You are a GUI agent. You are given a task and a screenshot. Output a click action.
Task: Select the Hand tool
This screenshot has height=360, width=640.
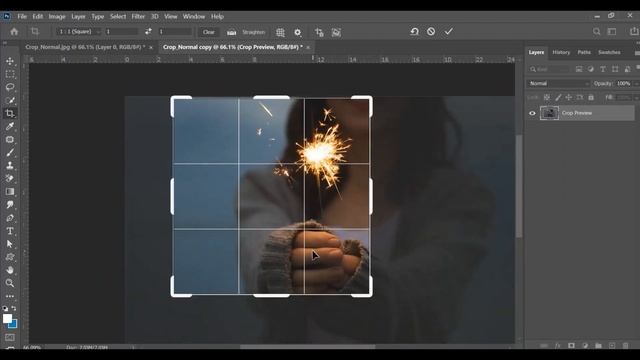[10, 270]
